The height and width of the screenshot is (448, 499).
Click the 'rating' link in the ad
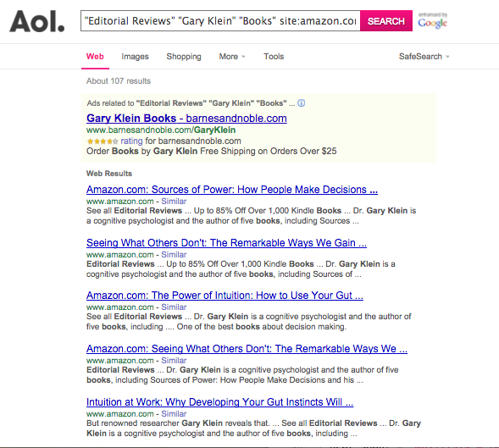[x=131, y=141]
